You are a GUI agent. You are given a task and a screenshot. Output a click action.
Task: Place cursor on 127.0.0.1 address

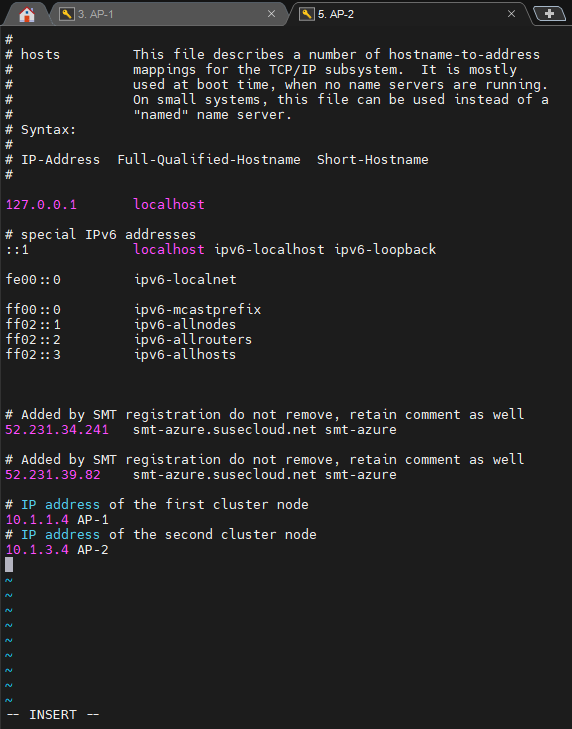[x=41, y=205]
